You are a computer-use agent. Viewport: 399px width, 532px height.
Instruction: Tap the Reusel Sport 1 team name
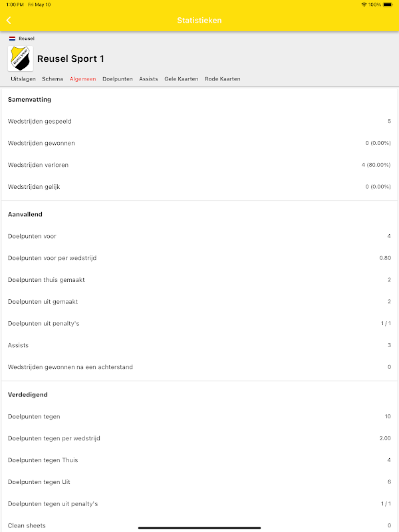[x=70, y=59]
